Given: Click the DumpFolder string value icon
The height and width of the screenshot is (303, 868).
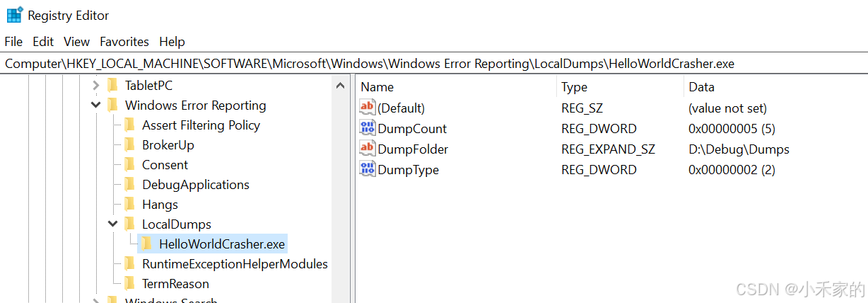Looking at the screenshot, I should pos(368,149).
